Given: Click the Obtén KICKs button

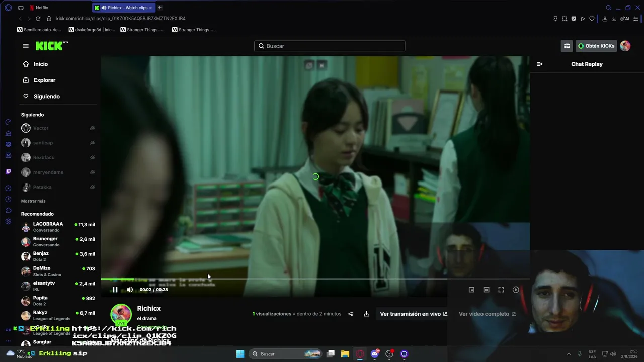Looking at the screenshot, I should [596, 46].
